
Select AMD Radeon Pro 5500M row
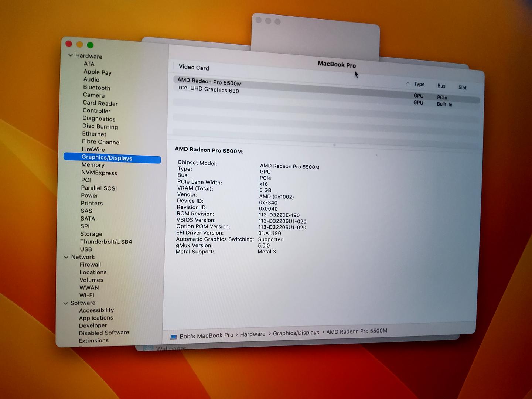pos(327,89)
